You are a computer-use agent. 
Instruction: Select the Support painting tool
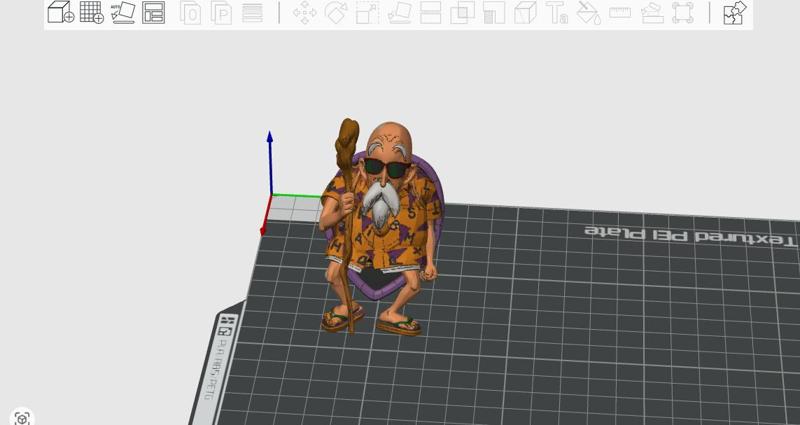tap(493, 13)
